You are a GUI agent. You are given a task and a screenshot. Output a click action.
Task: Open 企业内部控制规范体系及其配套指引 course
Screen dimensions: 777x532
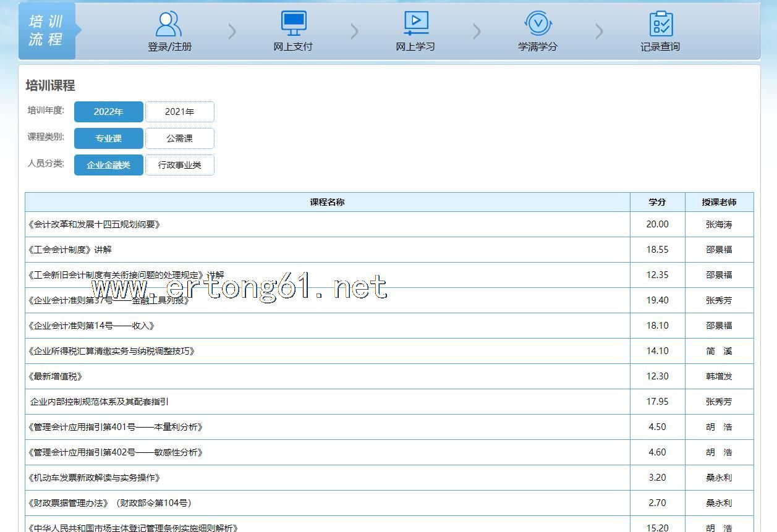[x=99, y=402]
